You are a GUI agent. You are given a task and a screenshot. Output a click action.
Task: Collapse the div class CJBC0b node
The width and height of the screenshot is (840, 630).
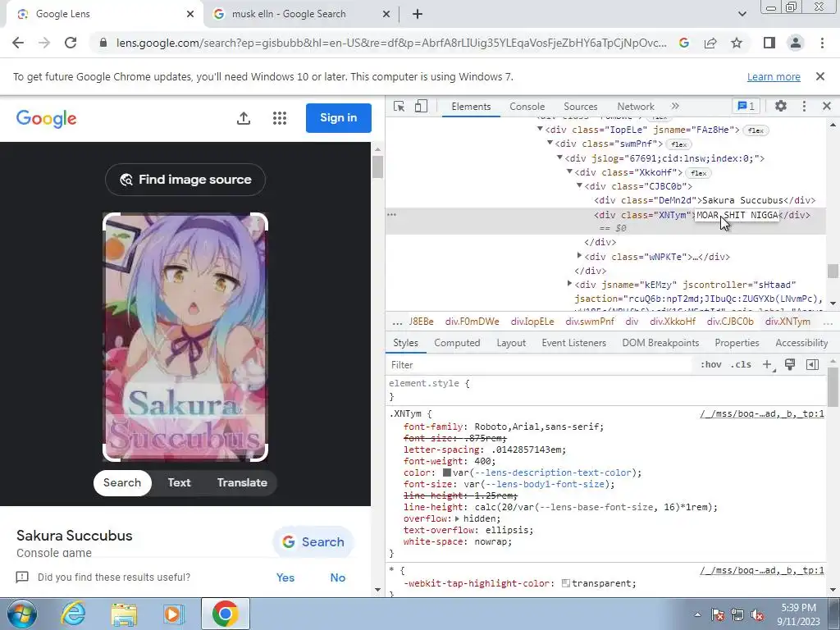click(x=579, y=185)
